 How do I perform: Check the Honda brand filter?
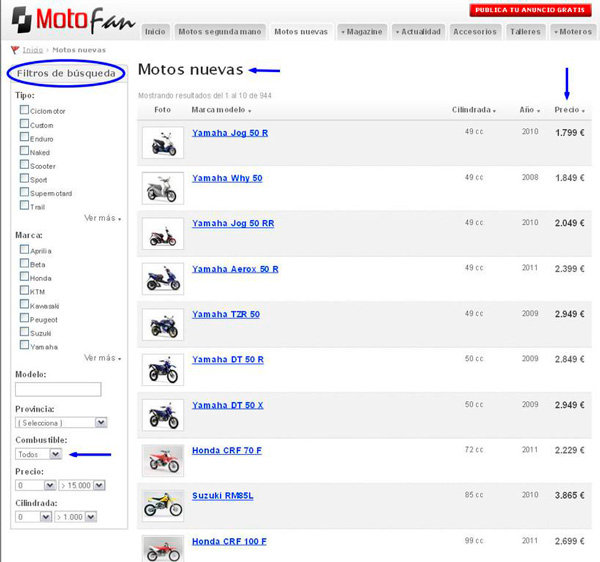click(24, 277)
